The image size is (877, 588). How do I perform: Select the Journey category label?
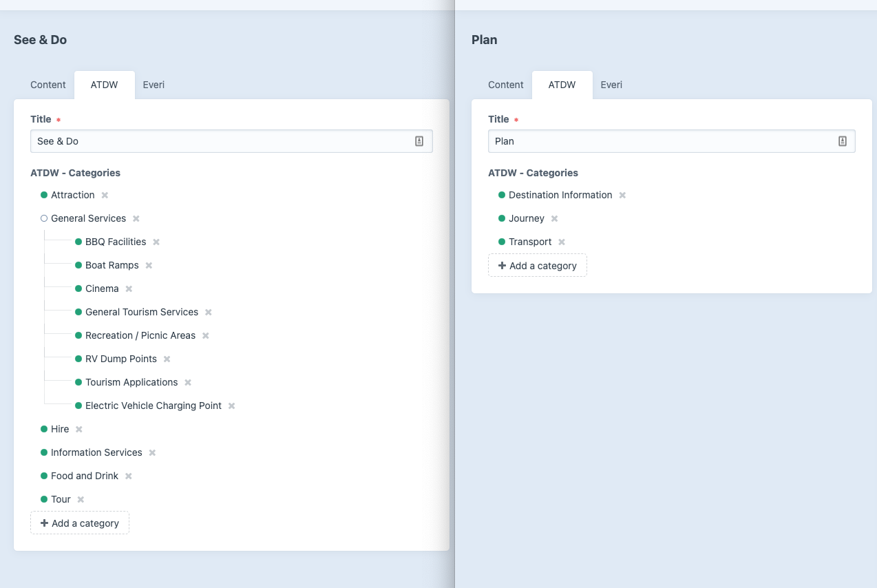pyautogui.click(x=527, y=218)
